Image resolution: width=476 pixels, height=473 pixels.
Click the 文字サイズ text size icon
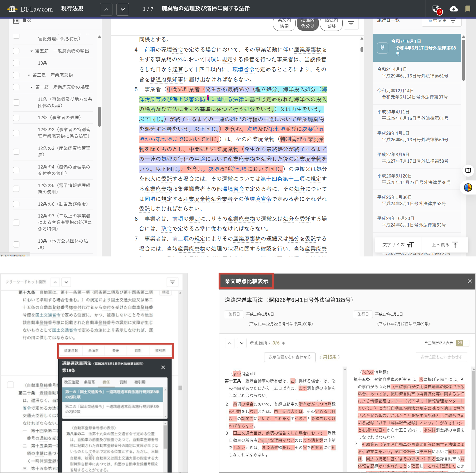tap(410, 245)
